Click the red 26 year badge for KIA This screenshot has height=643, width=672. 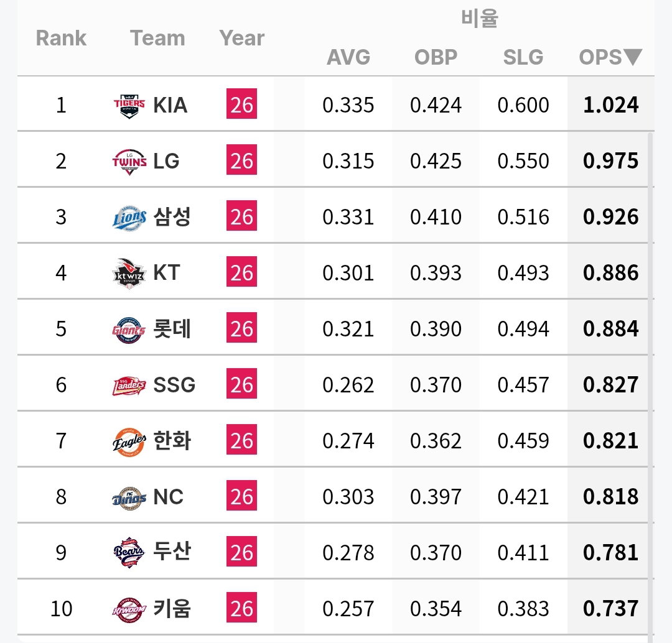click(x=241, y=104)
